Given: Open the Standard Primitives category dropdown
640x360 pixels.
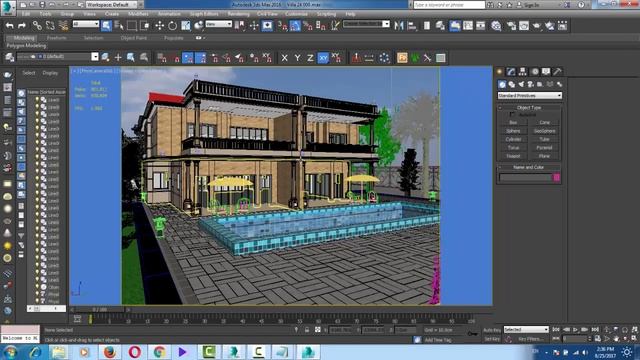Looking at the screenshot, I should point(530,96).
